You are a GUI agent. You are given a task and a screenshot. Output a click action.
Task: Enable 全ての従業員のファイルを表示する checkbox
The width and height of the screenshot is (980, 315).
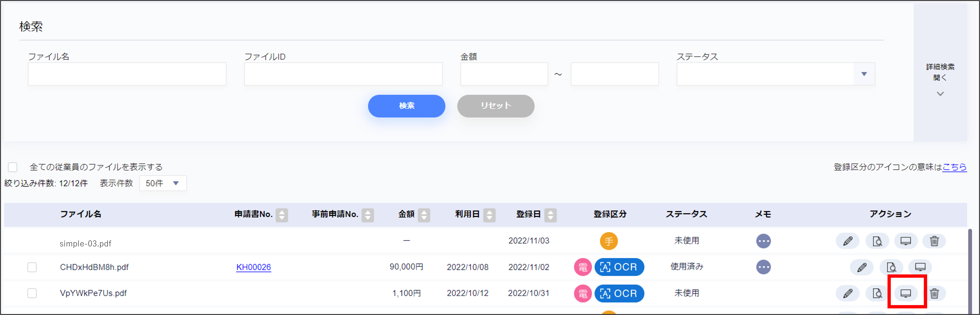pyautogui.click(x=12, y=167)
